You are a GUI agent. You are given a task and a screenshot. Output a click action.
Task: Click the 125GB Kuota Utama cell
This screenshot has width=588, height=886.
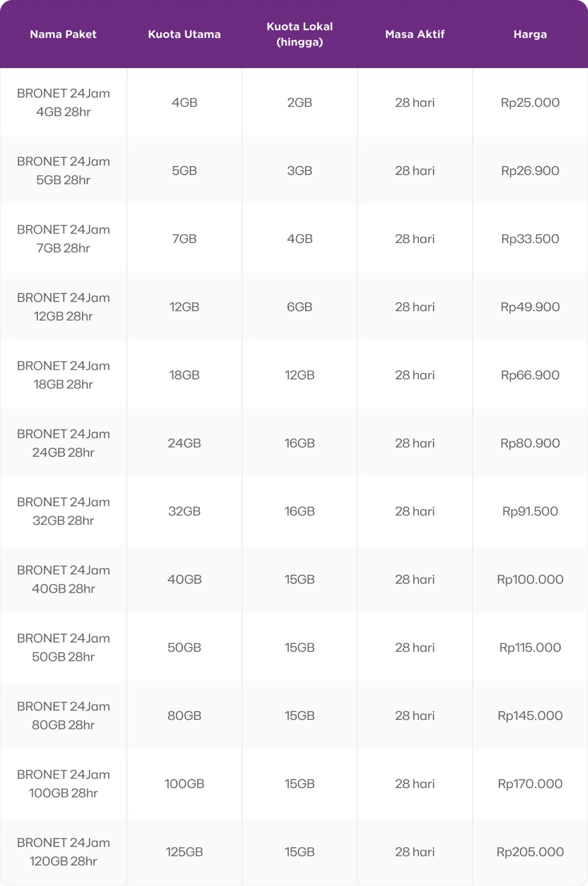tap(184, 851)
